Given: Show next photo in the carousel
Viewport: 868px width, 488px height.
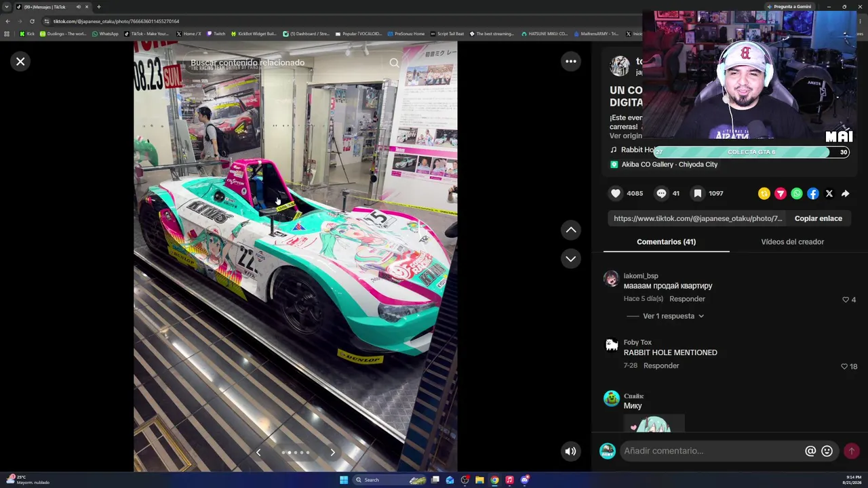Looking at the screenshot, I should tap(332, 452).
